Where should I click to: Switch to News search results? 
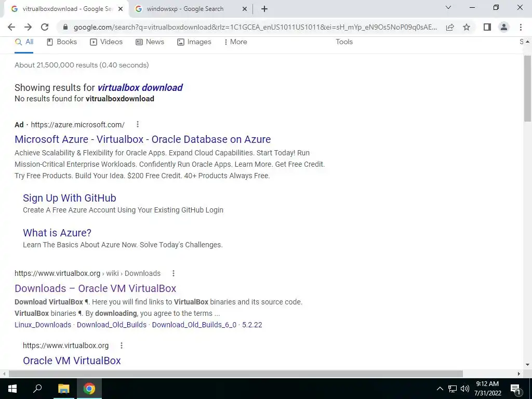coord(150,42)
